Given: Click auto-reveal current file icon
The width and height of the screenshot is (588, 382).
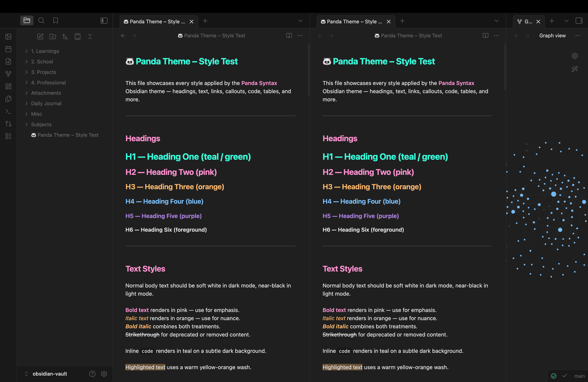Looking at the screenshot, I should click(78, 37).
